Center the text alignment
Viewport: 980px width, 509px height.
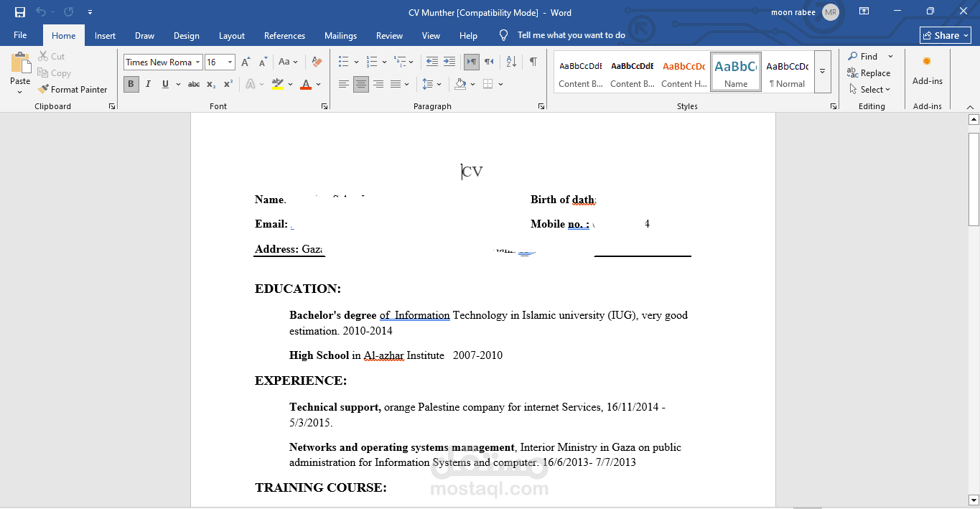(x=361, y=84)
